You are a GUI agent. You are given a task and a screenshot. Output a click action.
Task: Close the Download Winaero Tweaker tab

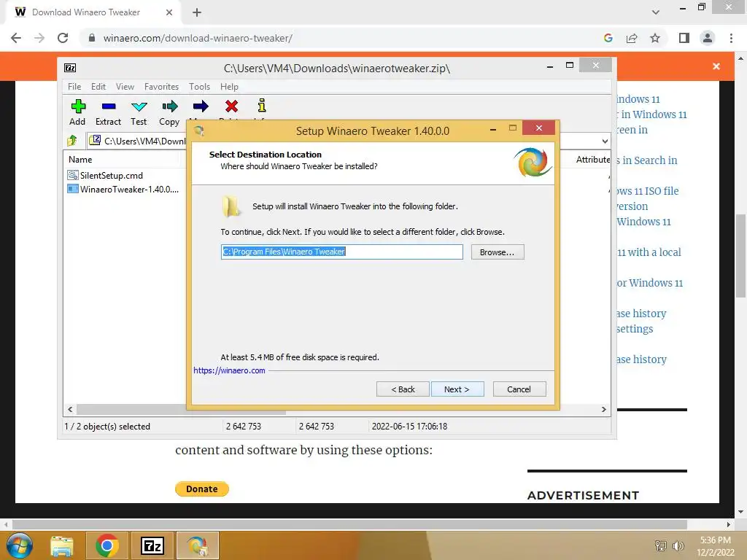click(169, 12)
